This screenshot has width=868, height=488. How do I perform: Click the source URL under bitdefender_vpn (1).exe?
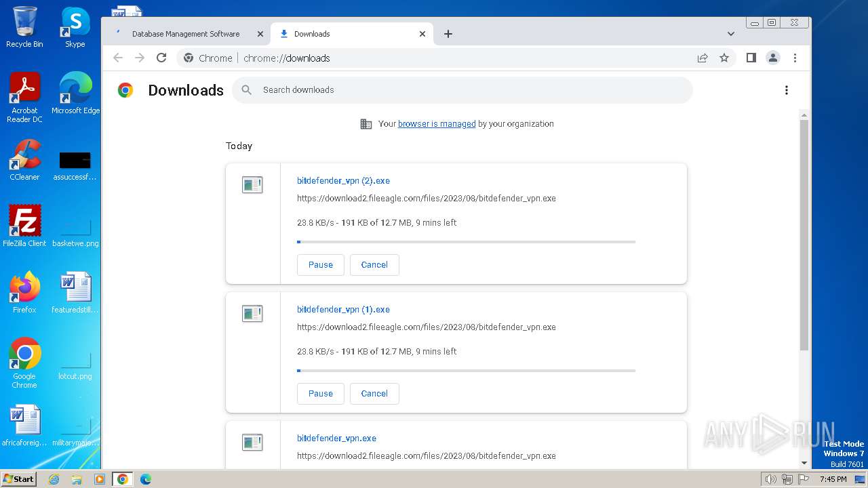[x=427, y=327]
